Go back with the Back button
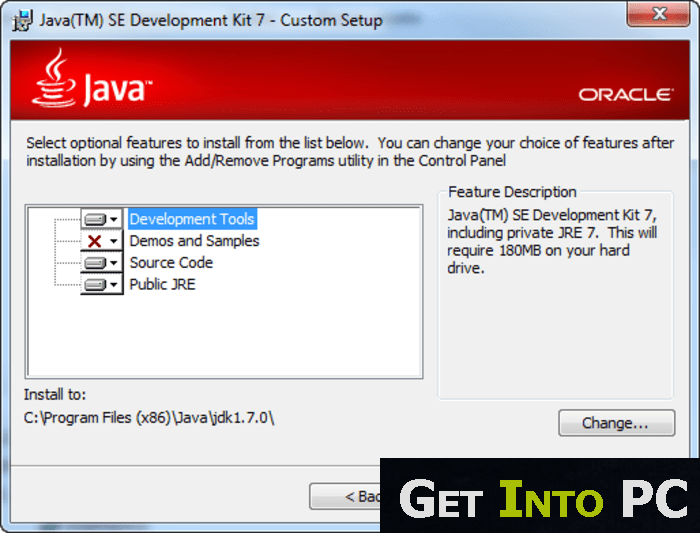This screenshot has width=700, height=533. [345, 496]
